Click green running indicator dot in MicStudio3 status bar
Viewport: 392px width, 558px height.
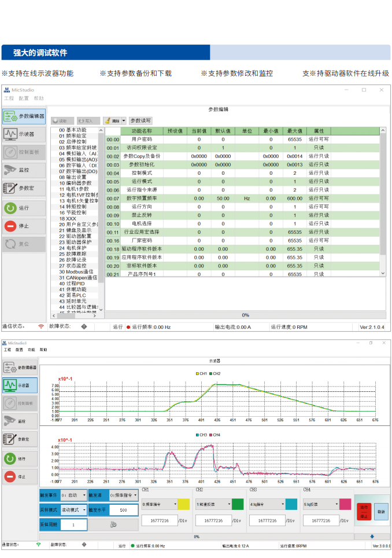click(x=132, y=545)
